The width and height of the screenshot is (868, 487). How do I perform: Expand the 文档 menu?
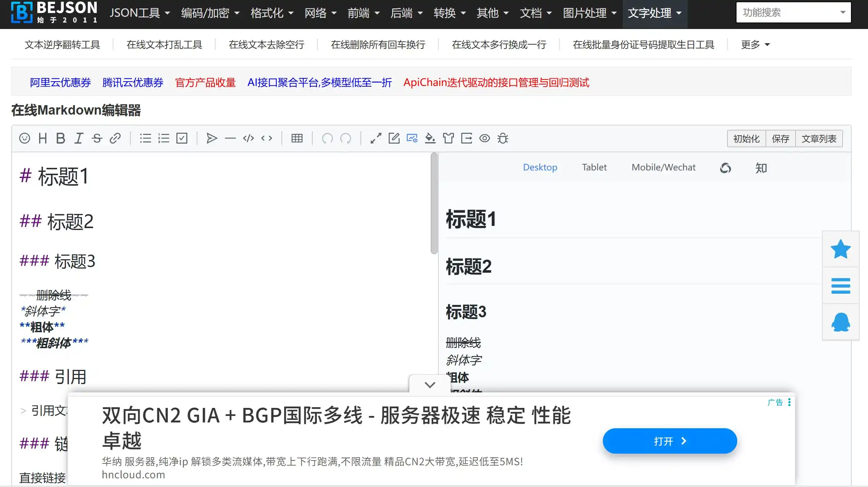pos(536,13)
